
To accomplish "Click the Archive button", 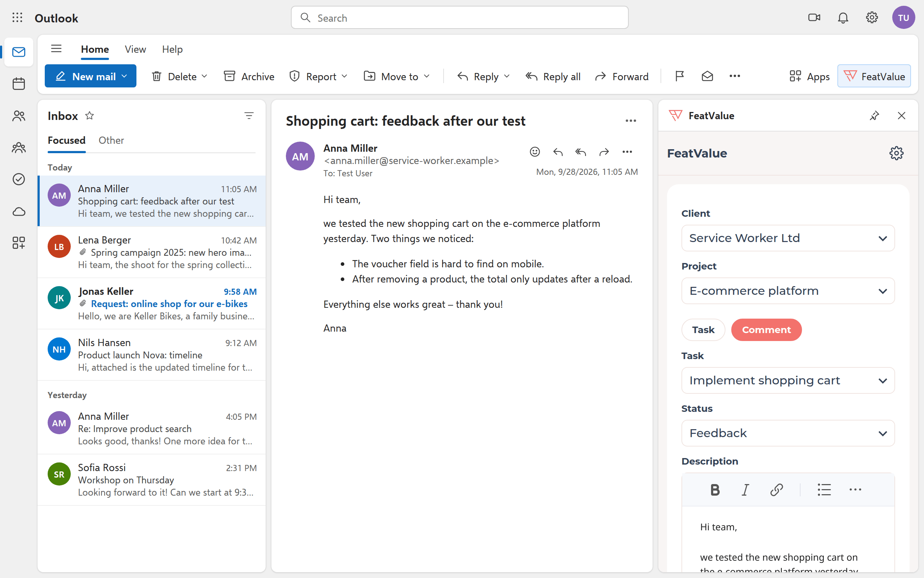I will click(249, 77).
